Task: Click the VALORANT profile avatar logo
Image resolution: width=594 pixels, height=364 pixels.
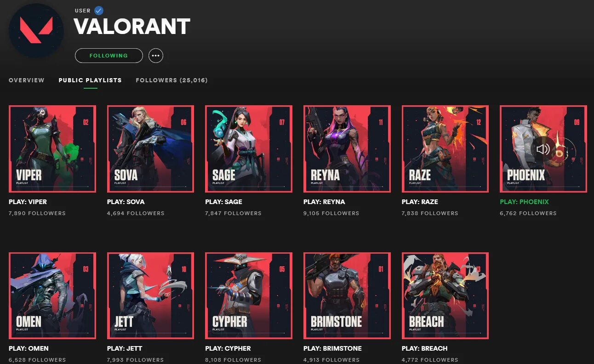Action: (36, 30)
